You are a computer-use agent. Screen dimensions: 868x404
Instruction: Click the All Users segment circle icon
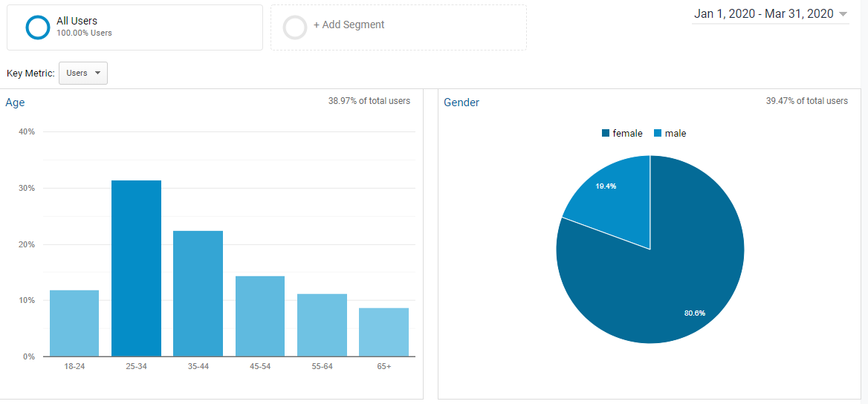click(38, 27)
